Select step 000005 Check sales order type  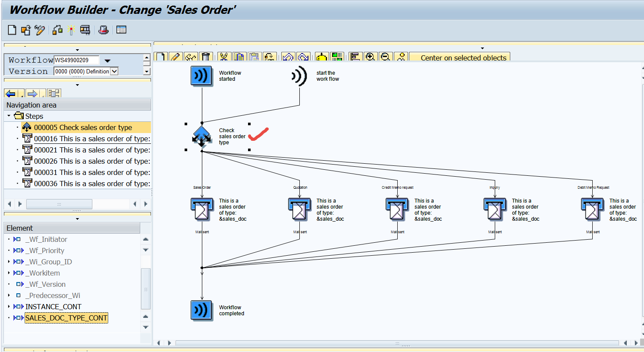coord(83,127)
